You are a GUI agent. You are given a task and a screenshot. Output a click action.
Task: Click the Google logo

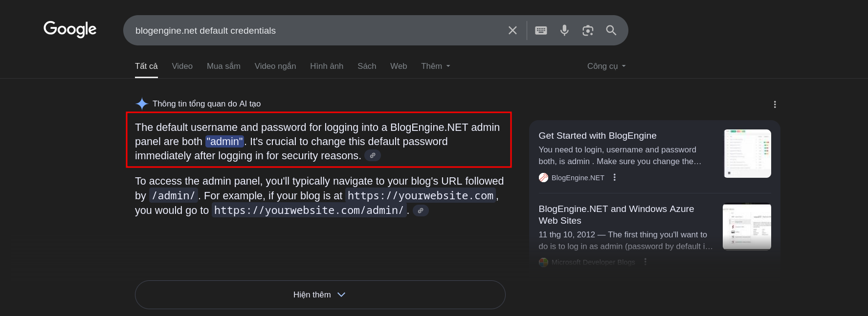pyautogui.click(x=70, y=29)
